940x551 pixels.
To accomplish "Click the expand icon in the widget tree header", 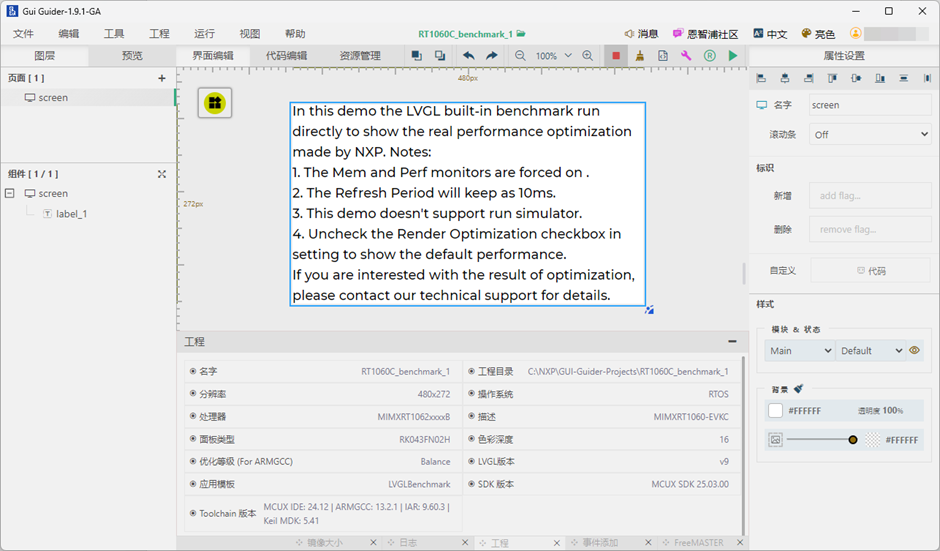I will coord(162,174).
